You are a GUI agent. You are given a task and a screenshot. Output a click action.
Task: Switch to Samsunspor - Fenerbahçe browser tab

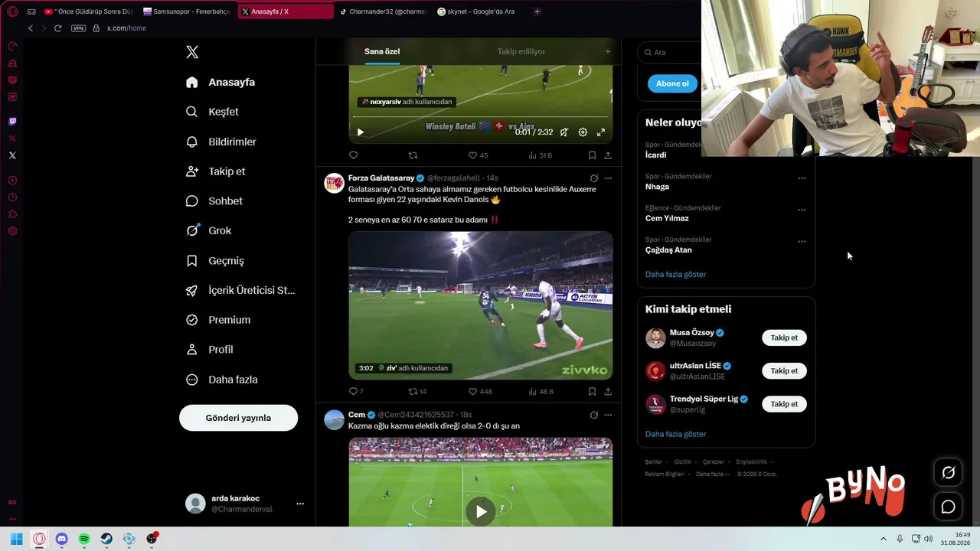[x=187, y=11]
